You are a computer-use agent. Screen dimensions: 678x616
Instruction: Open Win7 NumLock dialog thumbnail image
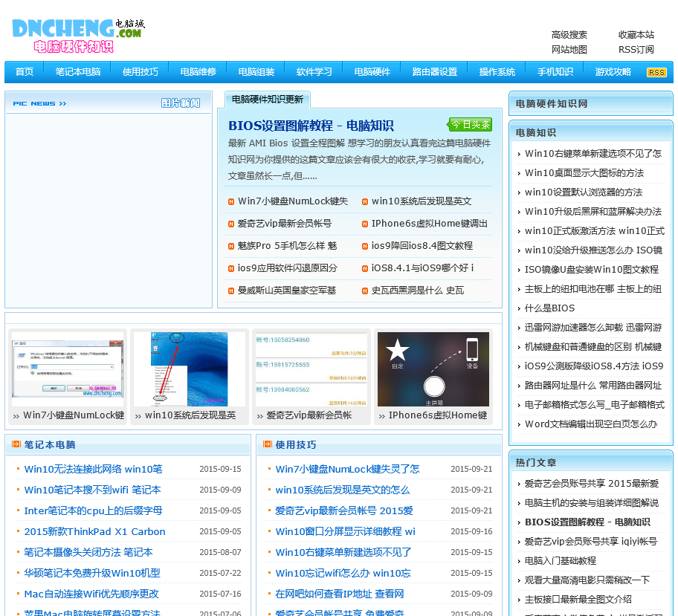pyautogui.click(x=68, y=368)
